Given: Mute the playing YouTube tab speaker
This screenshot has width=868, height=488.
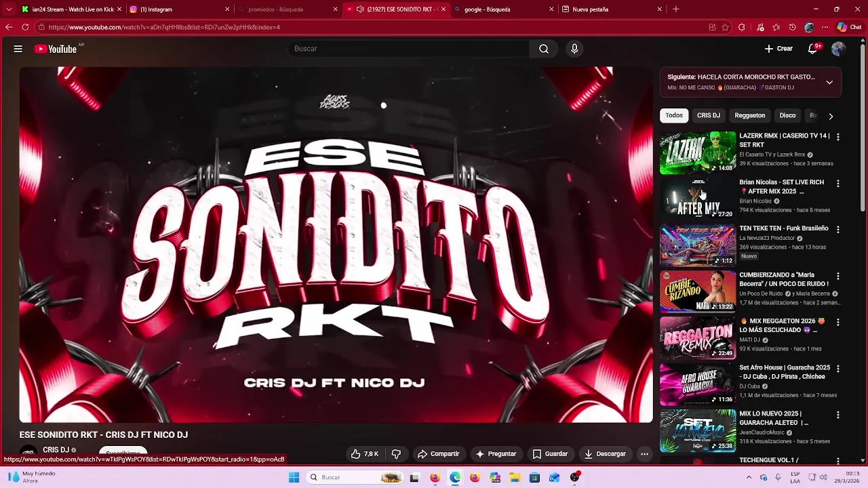Looking at the screenshot, I should pyautogui.click(x=360, y=9).
